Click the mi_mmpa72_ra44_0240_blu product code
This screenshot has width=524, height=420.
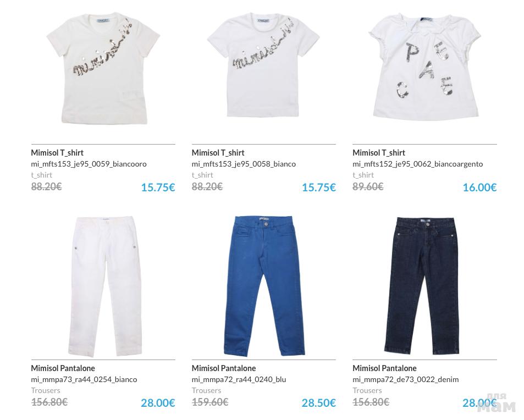(x=239, y=379)
